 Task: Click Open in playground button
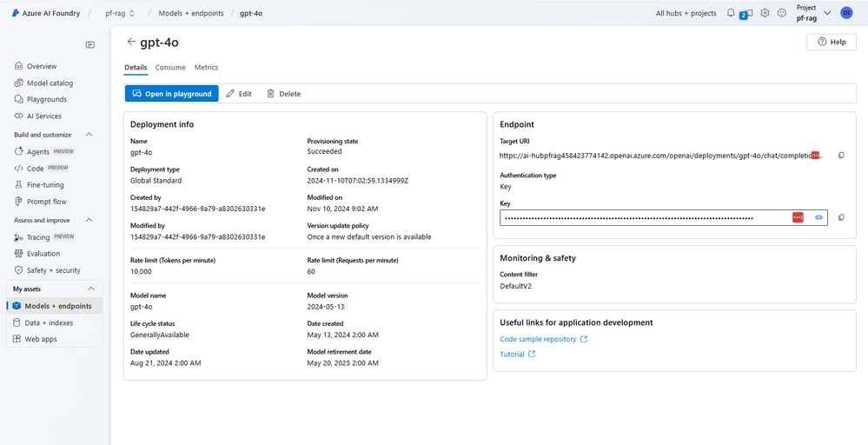172,94
